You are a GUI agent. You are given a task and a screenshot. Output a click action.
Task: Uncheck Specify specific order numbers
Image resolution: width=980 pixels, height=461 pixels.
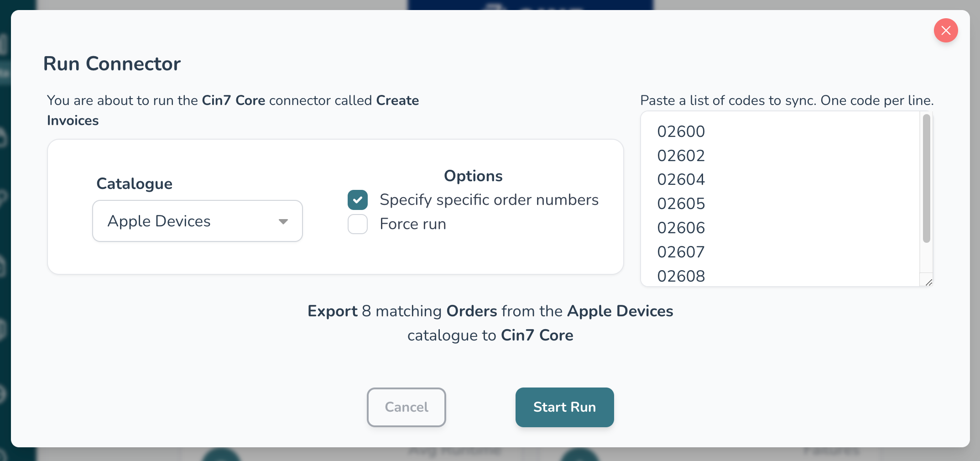pos(357,200)
